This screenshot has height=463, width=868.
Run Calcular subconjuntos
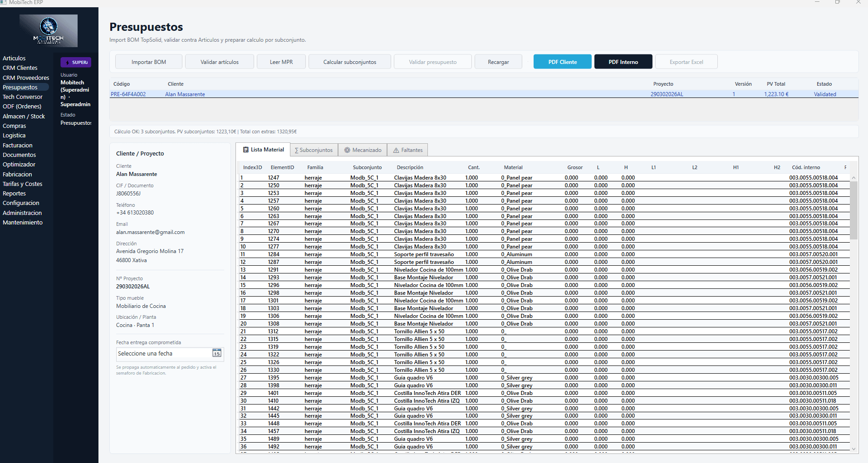[x=349, y=62]
